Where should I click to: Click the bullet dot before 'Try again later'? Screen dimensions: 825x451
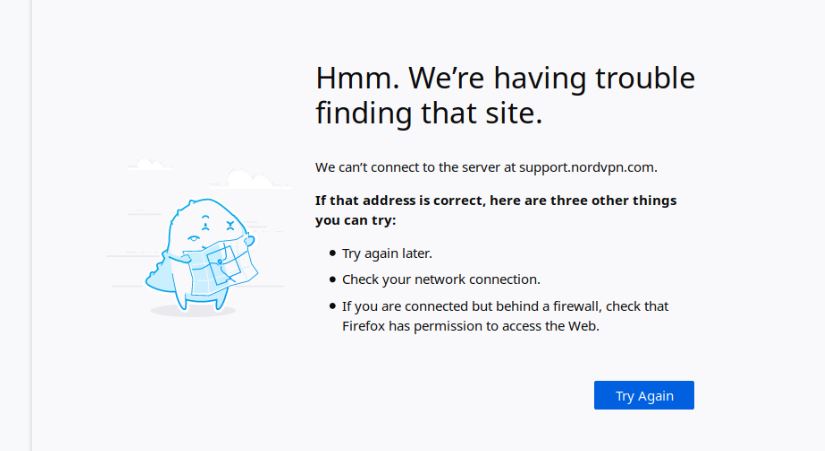332,253
